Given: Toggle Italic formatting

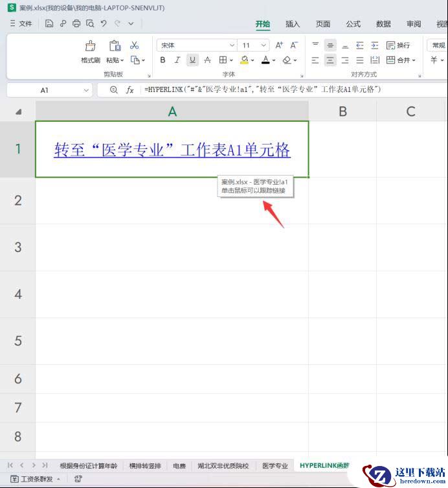Looking at the screenshot, I should 177,60.
